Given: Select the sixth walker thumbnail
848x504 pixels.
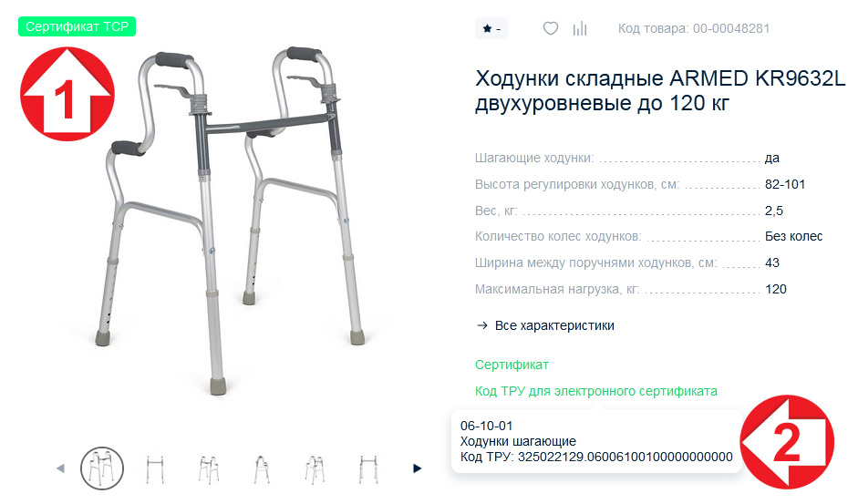Looking at the screenshot, I should 368,468.
